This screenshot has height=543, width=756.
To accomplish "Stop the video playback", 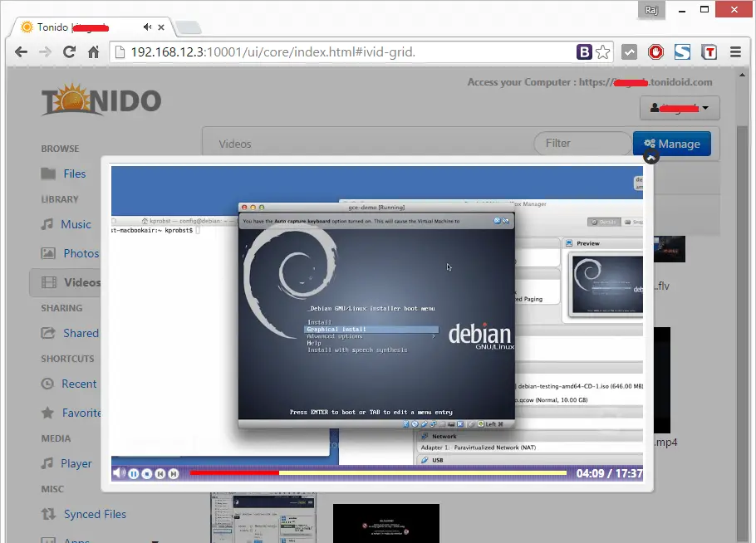I will pyautogui.click(x=147, y=474).
